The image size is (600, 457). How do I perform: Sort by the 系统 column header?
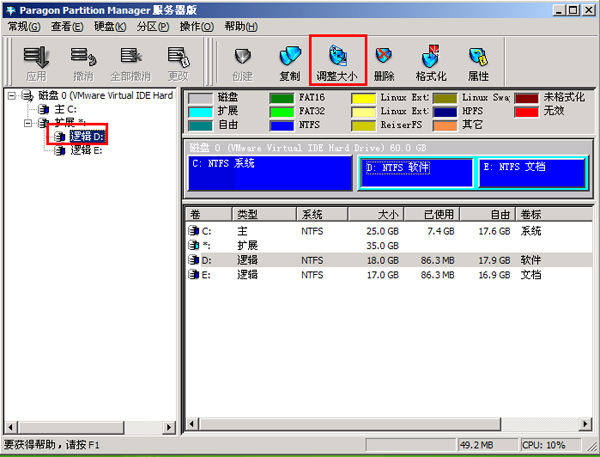click(322, 214)
